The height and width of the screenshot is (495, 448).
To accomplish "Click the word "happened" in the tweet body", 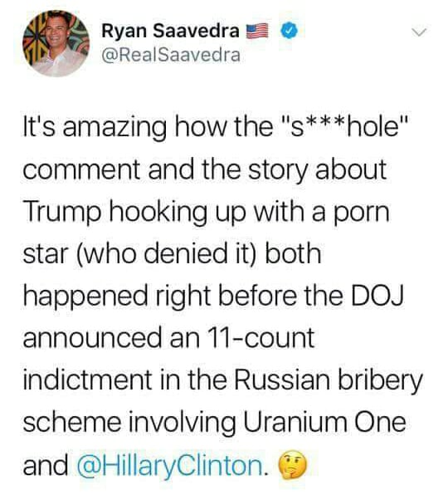I will pyautogui.click(x=85, y=297).
